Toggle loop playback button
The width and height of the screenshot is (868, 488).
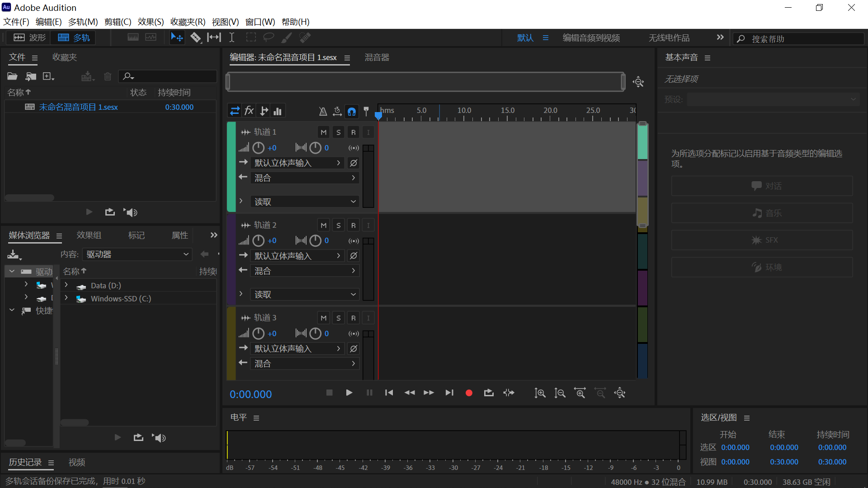coord(489,393)
